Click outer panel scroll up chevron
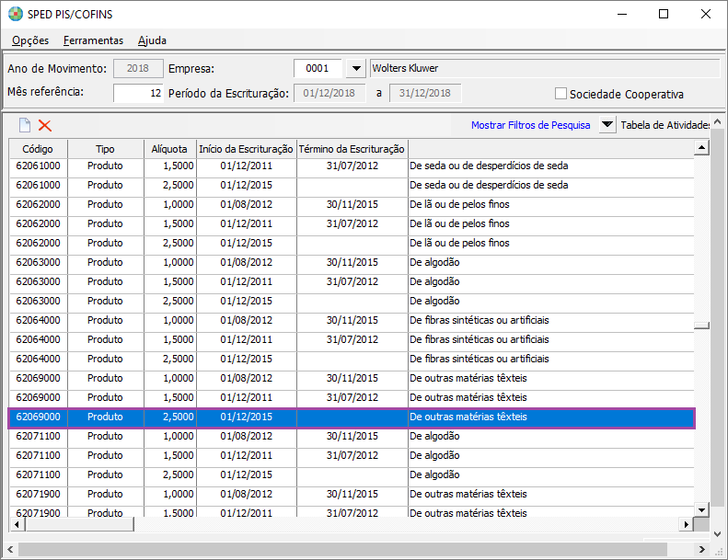728x560 pixels. pyautogui.click(x=718, y=122)
